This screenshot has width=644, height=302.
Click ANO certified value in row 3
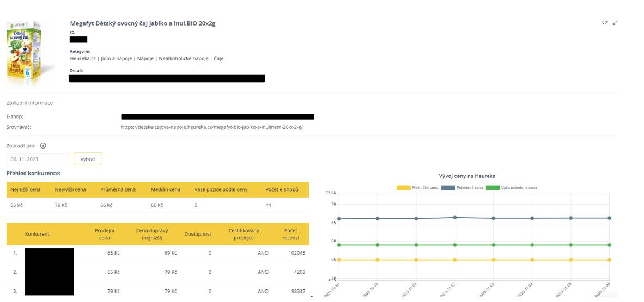[x=263, y=291]
